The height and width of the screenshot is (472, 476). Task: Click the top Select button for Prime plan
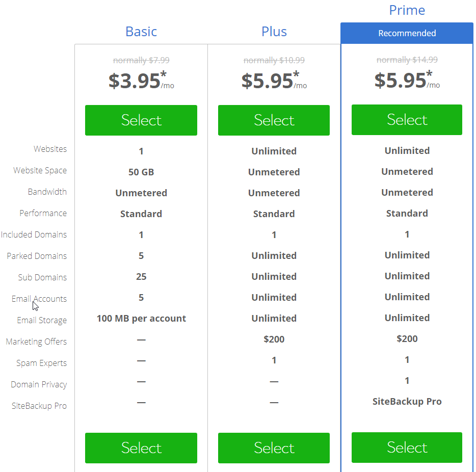click(407, 120)
